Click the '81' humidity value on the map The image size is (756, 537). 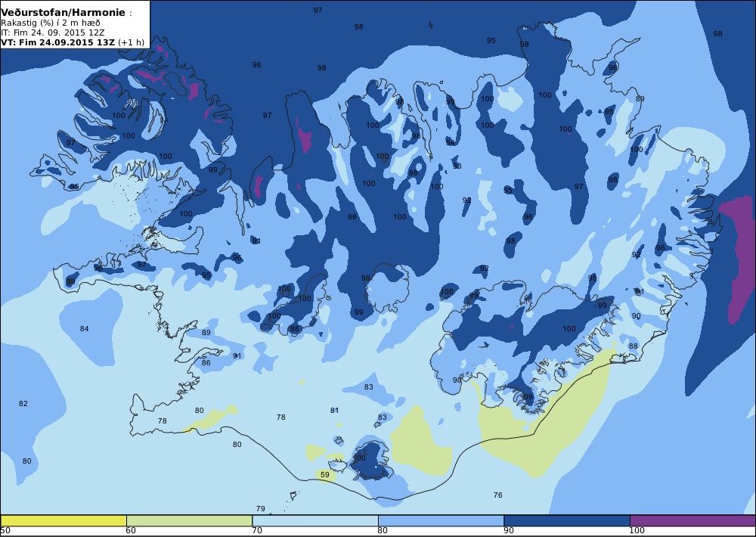tap(335, 410)
